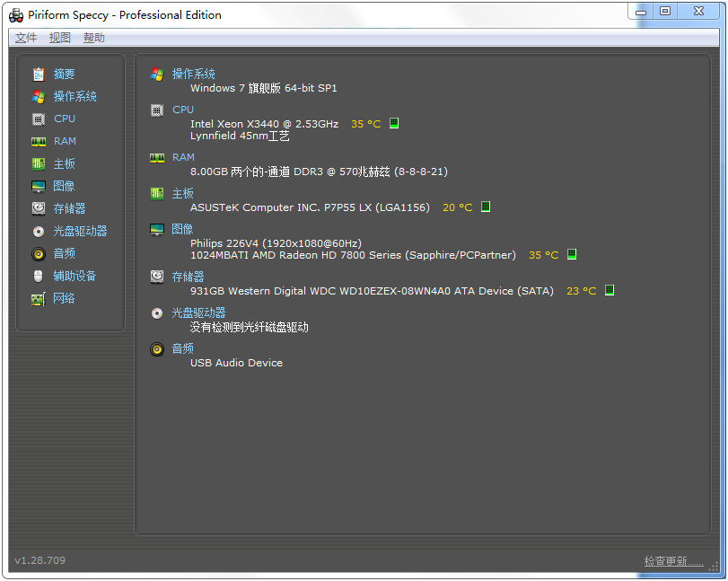Click the green CPU temperature indicator icon
The height and width of the screenshot is (581, 728).
(394, 123)
